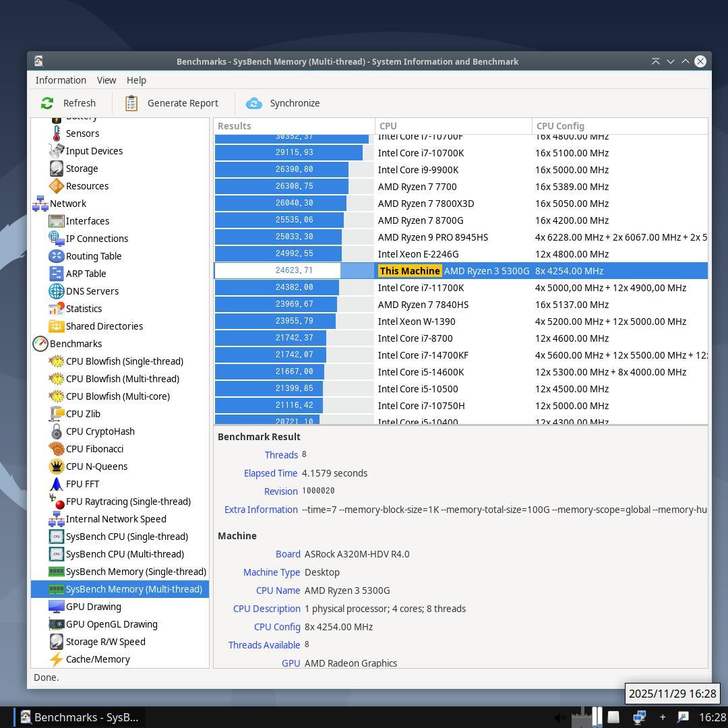Click the Cache/Memory lightning icon
Image resolution: width=728 pixels, height=728 pixels.
point(57,659)
